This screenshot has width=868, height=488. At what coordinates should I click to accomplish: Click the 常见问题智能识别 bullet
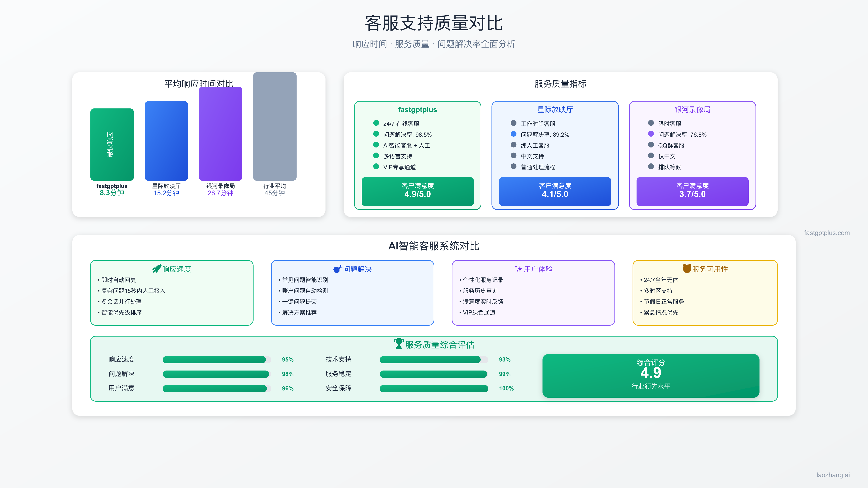point(303,280)
